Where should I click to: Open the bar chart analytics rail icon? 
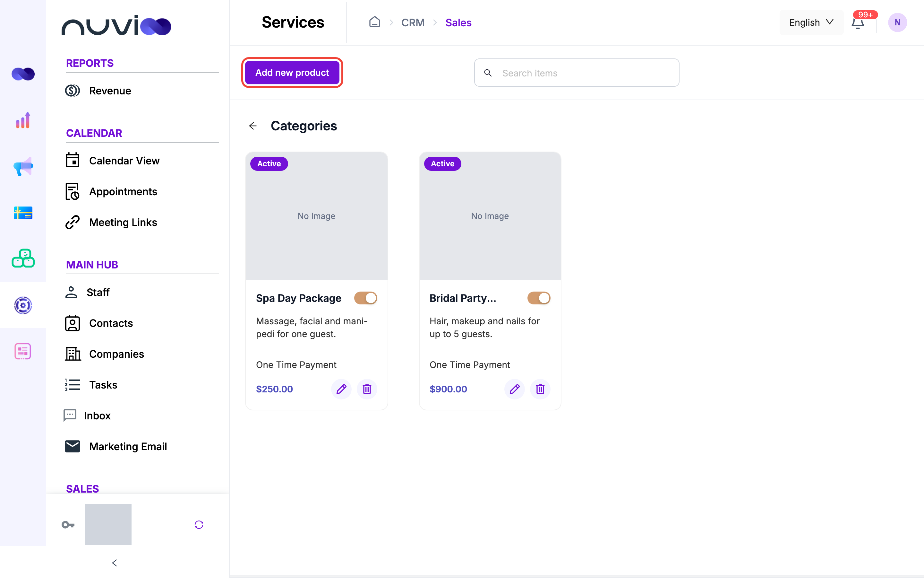point(23,120)
